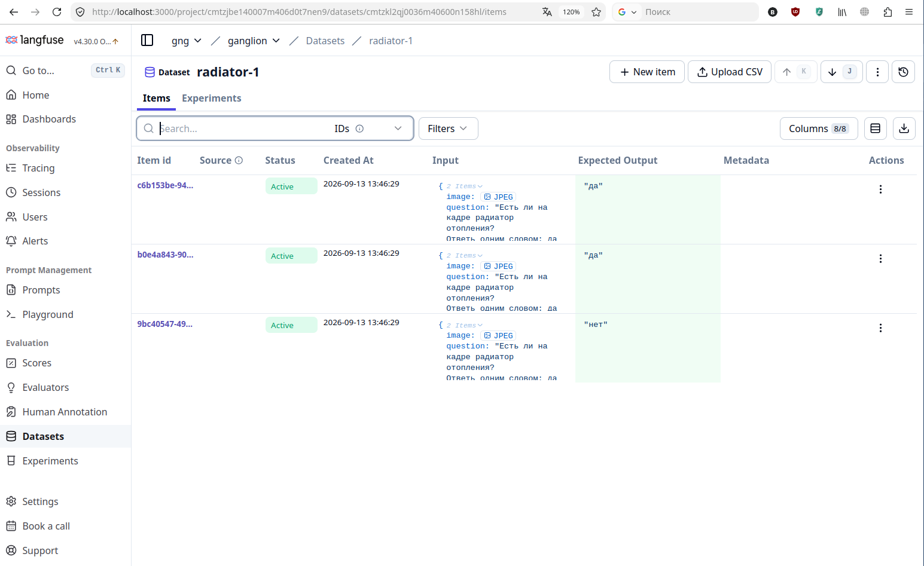Open browser translate page icon
Image resolution: width=924 pixels, height=566 pixels.
(547, 12)
